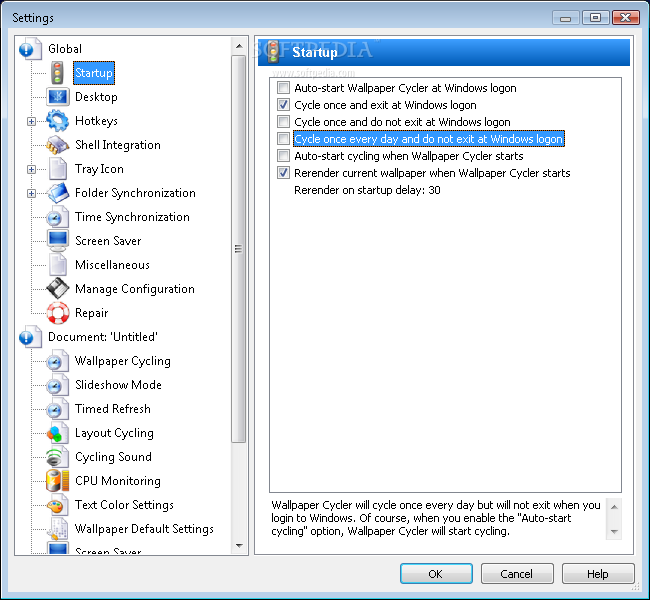Click the Folder Synchronization icon
Screen dimensions: 650x600
click(58, 193)
